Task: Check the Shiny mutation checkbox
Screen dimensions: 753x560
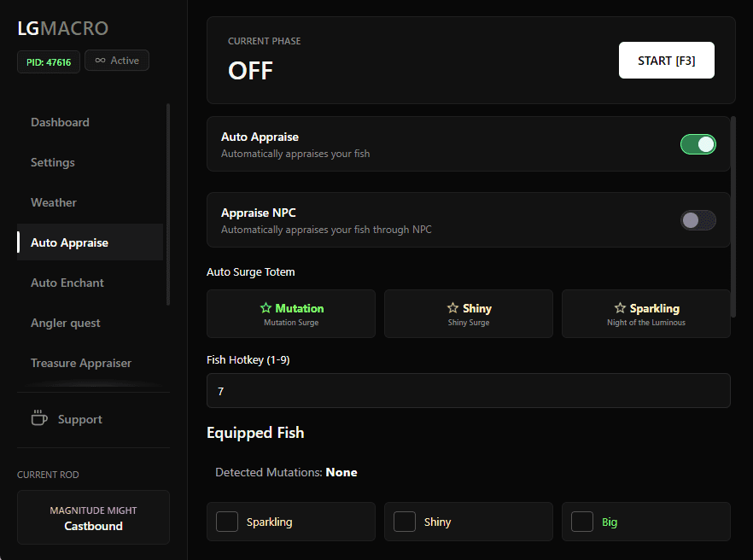Action: point(405,522)
